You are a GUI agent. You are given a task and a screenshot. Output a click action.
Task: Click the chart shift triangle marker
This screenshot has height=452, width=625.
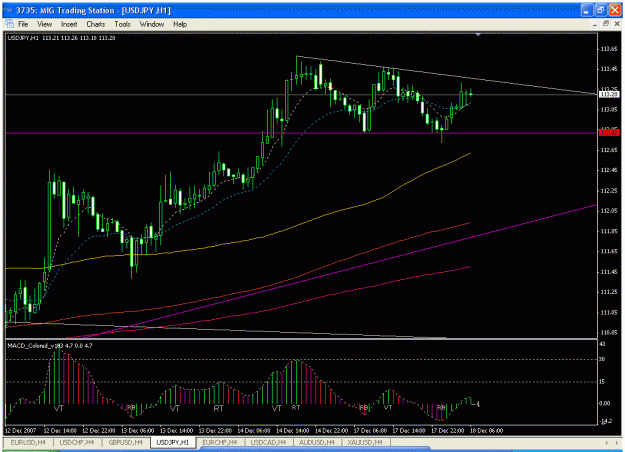point(478,35)
